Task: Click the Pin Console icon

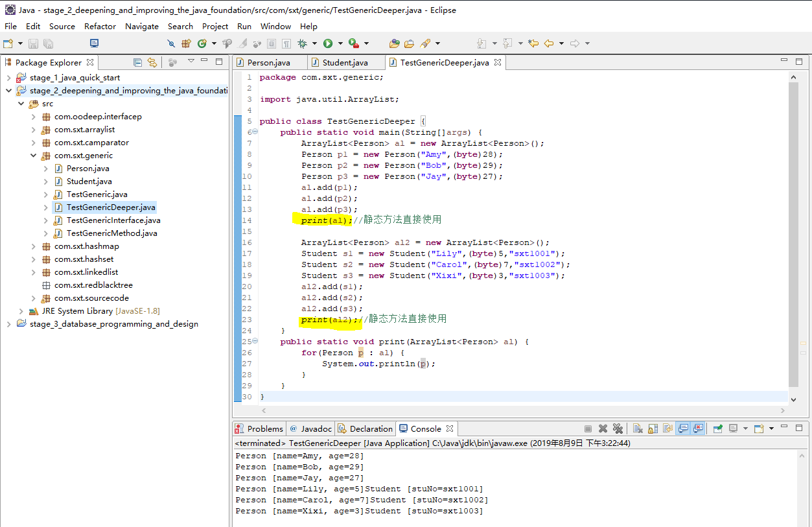Action: click(718, 428)
